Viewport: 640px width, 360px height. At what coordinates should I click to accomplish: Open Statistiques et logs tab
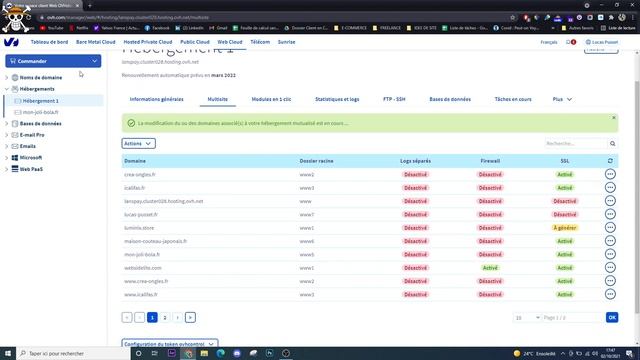[x=337, y=99]
